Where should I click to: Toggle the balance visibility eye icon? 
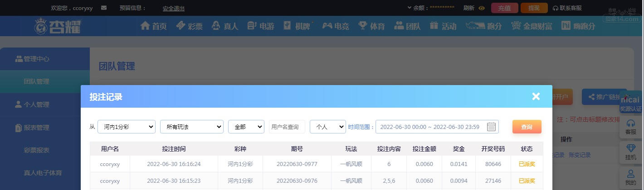(482, 8)
